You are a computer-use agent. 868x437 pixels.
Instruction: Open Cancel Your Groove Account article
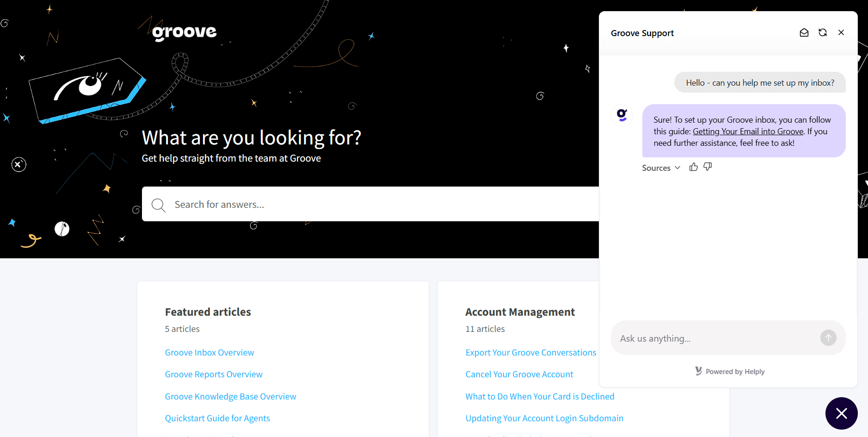[x=519, y=374]
